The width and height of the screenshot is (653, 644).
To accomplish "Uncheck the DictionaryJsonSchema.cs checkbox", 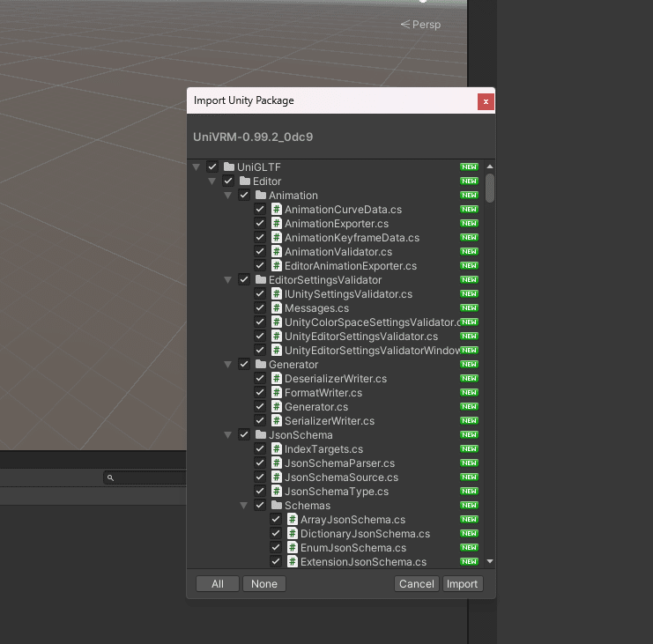I will pyautogui.click(x=276, y=533).
